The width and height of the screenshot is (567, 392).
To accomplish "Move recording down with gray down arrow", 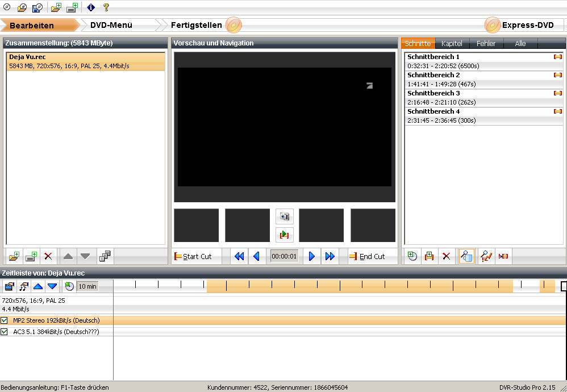I will click(85, 256).
